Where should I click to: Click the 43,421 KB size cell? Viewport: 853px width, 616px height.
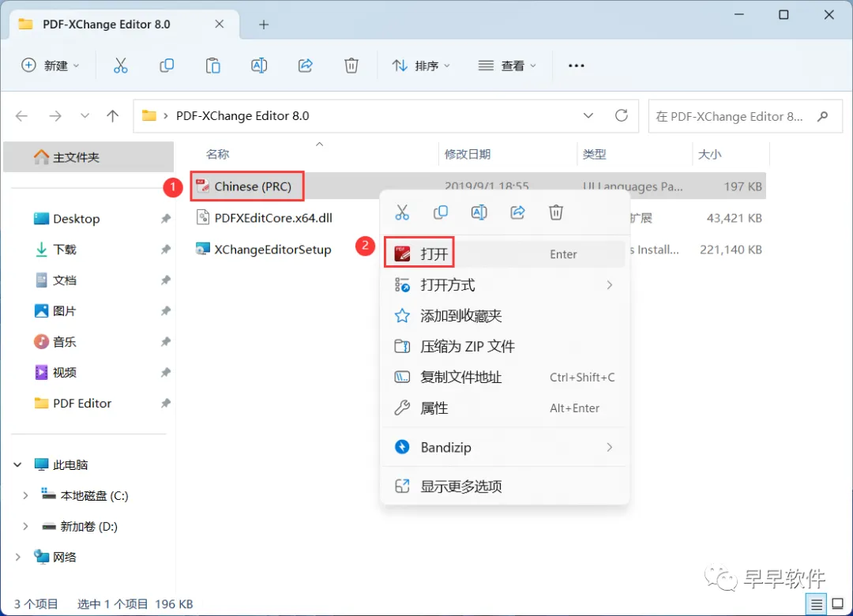[x=734, y=218]
